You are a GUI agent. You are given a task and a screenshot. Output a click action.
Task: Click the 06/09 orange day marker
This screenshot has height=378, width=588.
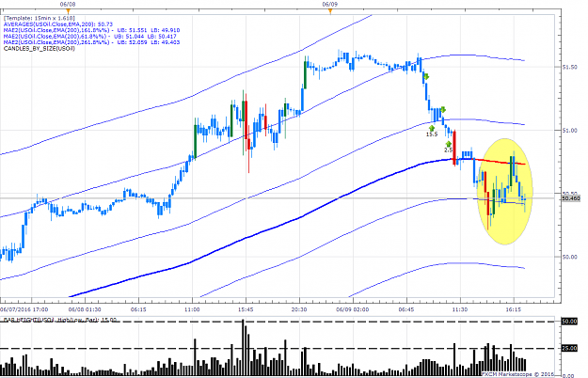330,11
